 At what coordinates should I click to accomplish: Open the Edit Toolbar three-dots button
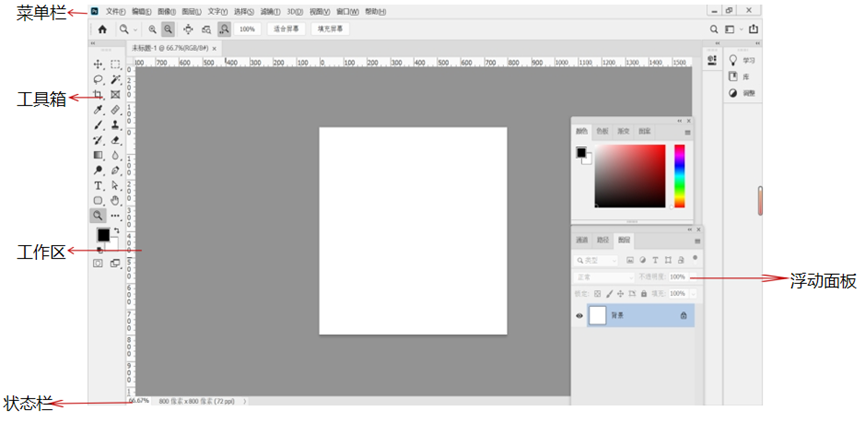[115, 216]
